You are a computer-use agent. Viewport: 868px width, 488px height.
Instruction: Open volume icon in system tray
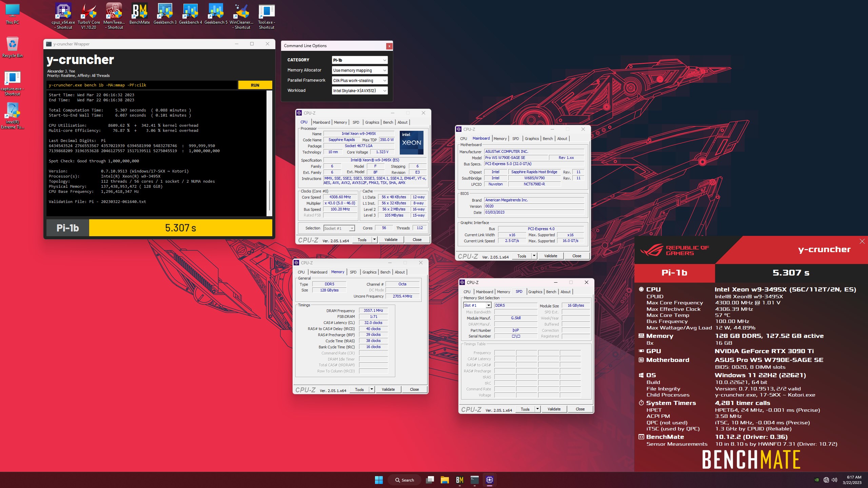[835, 480]
